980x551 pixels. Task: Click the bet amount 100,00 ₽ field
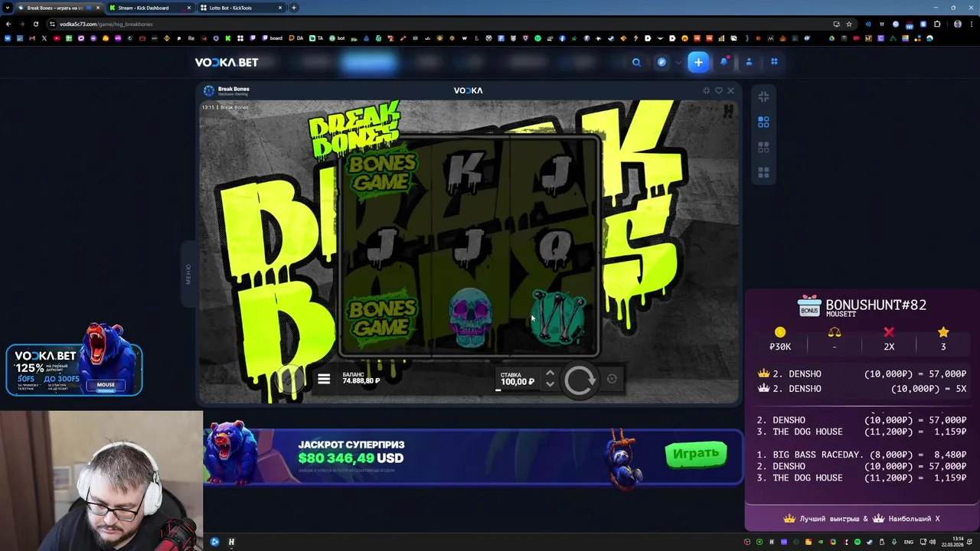point(518,379)
